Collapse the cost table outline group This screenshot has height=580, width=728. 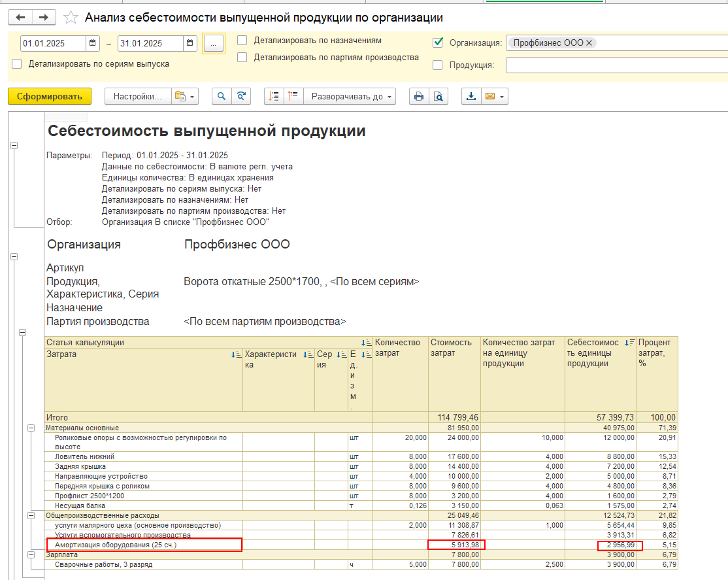click(22, 333)
